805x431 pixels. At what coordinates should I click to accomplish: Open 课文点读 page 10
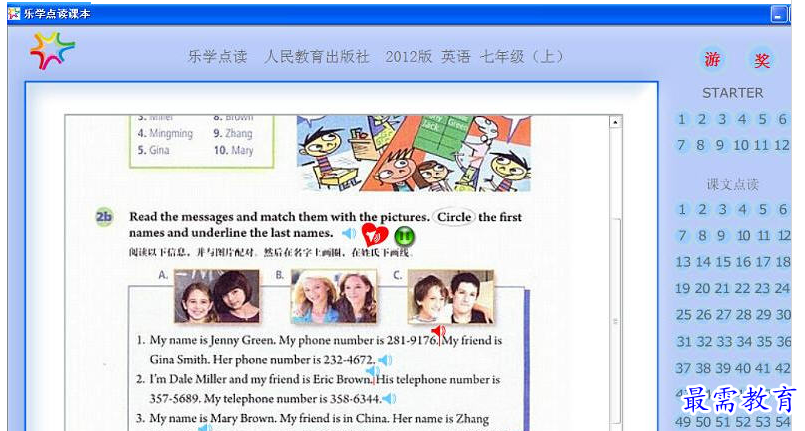click(743, 236)
